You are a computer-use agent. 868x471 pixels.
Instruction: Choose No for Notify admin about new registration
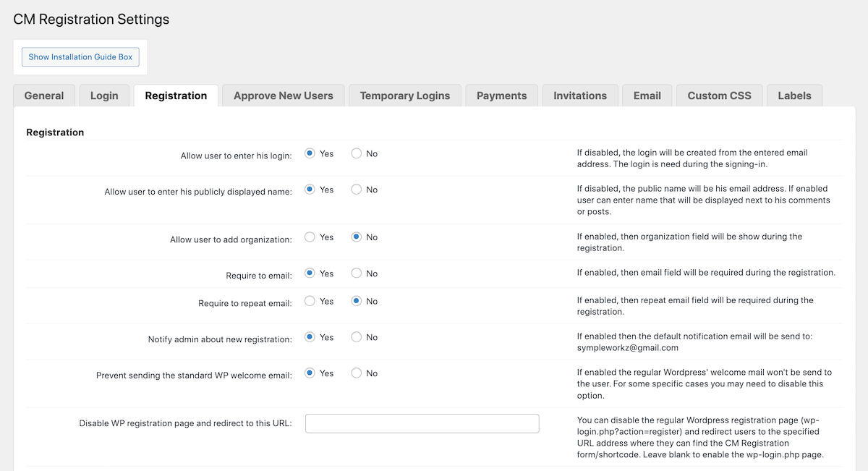356,337
